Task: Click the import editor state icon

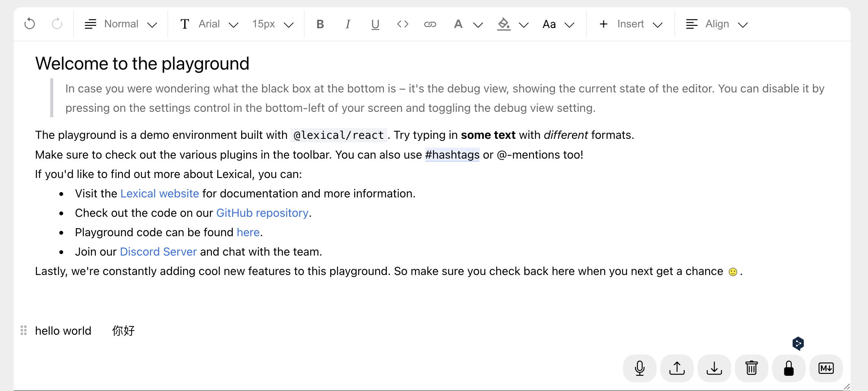Action: coord(677,368)
